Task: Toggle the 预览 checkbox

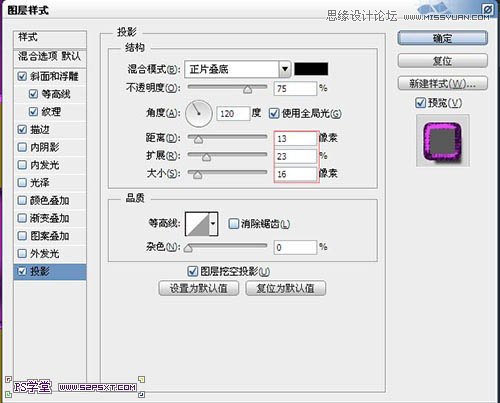Action: [x=420, y=103]
